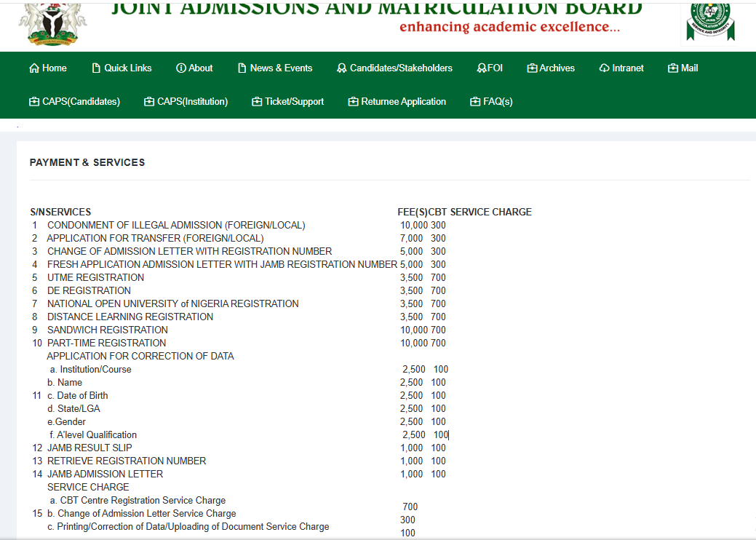
Task: Click 'b. Change of Admission Letter Service Charge'
Action: click(x=142, y=514)
